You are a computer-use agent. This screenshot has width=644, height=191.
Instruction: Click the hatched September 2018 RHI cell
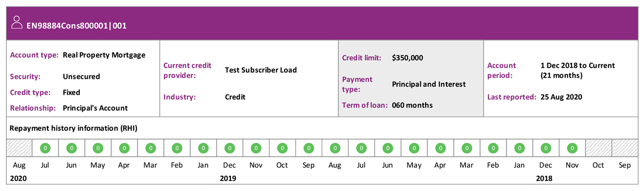[x=625, y=148]
